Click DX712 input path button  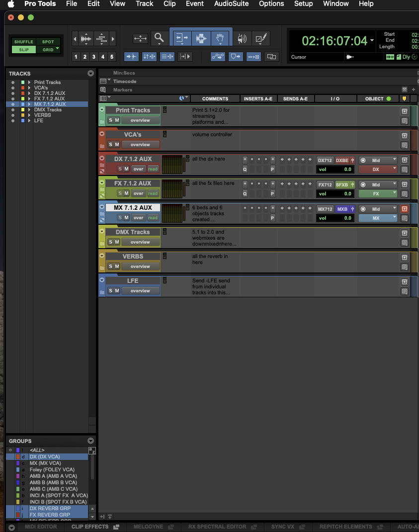click(325, 160)
